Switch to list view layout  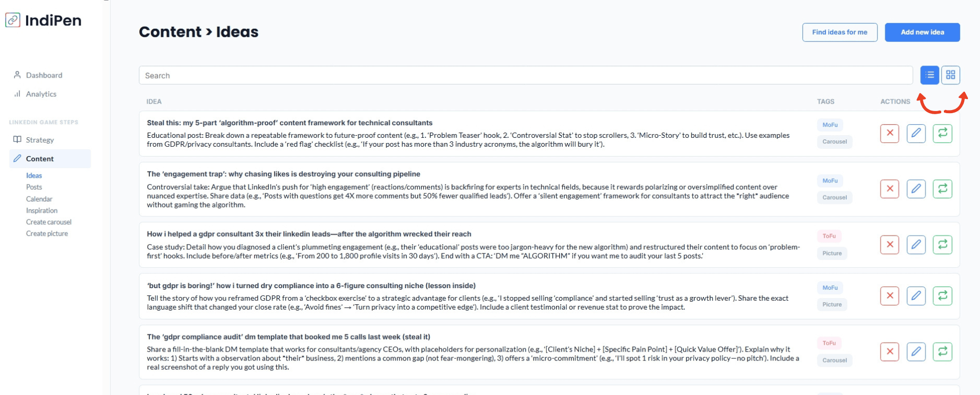point(929,75)
